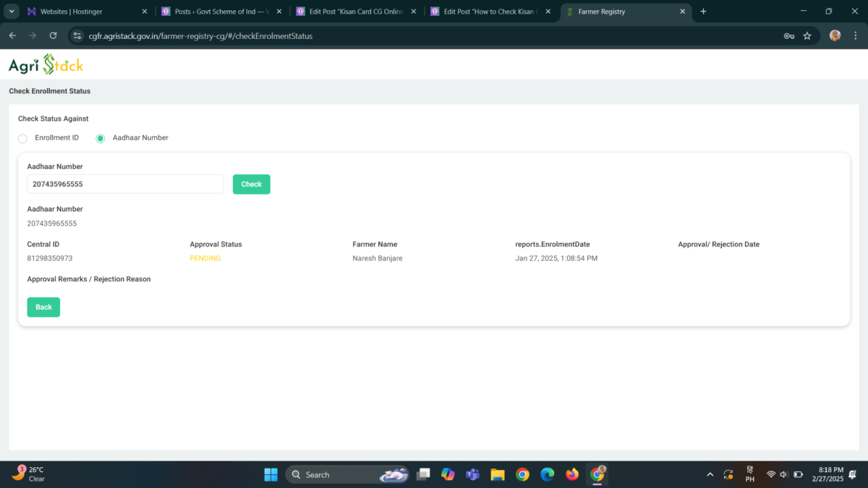The image size is (868, 488).
Task: Reload the page with the refresh icon
Action: (53, 35)
